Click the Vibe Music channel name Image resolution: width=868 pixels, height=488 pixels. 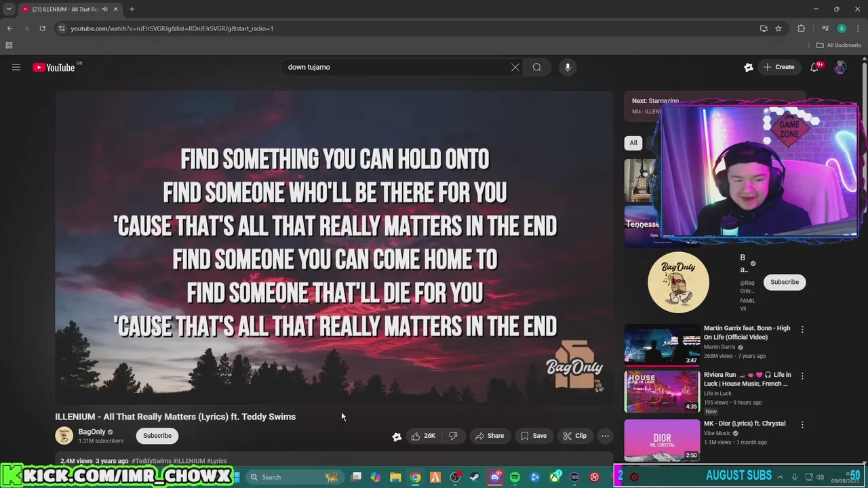coord(717,433)
